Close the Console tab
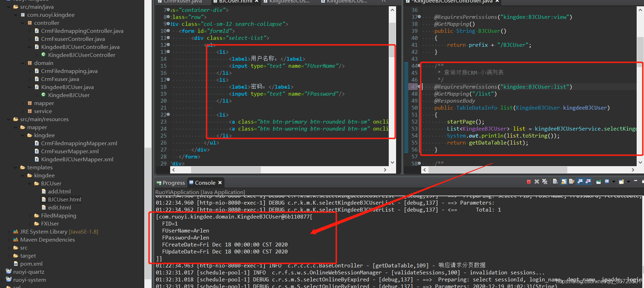 pos(220,183)
